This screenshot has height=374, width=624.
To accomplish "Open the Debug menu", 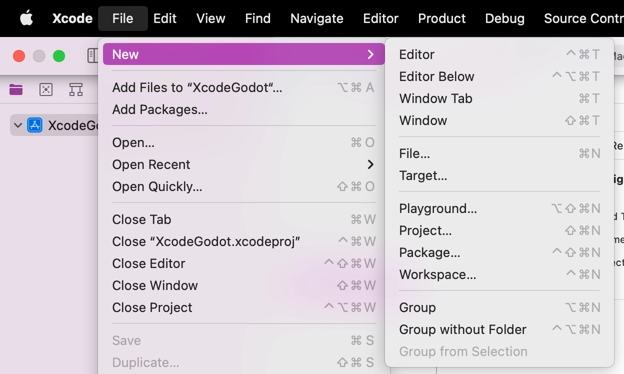I will click(505, 18).
